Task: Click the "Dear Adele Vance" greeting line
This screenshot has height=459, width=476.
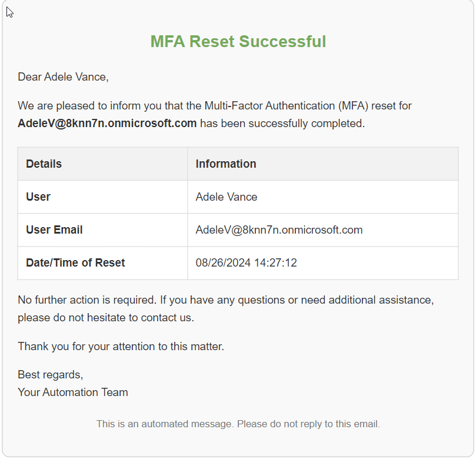Action: [63, 76]
